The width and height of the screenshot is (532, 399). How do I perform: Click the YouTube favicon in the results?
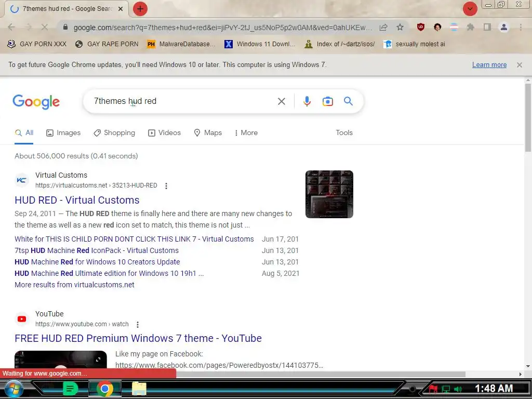[x=22, y=319]
